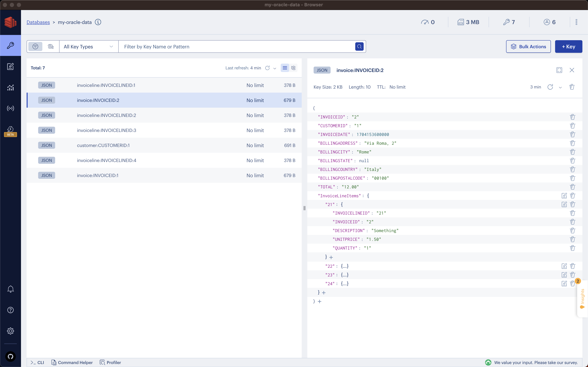This screenshot has height=367, width=588.
Task: Click the search icon in key filter
Action: pos(359,47)
